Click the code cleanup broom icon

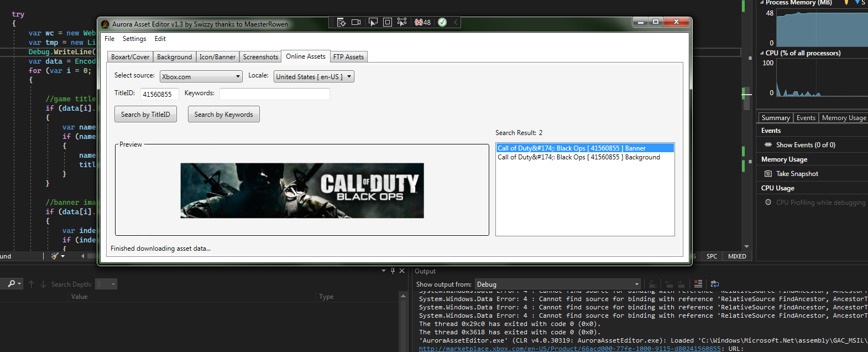coord(55,256)
